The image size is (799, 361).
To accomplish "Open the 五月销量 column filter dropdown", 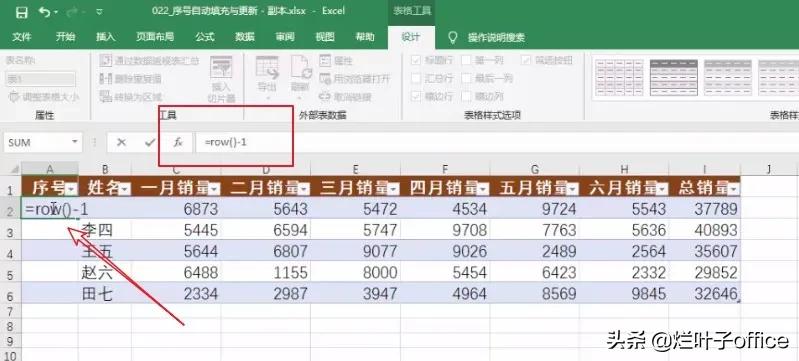I will 573,190.
